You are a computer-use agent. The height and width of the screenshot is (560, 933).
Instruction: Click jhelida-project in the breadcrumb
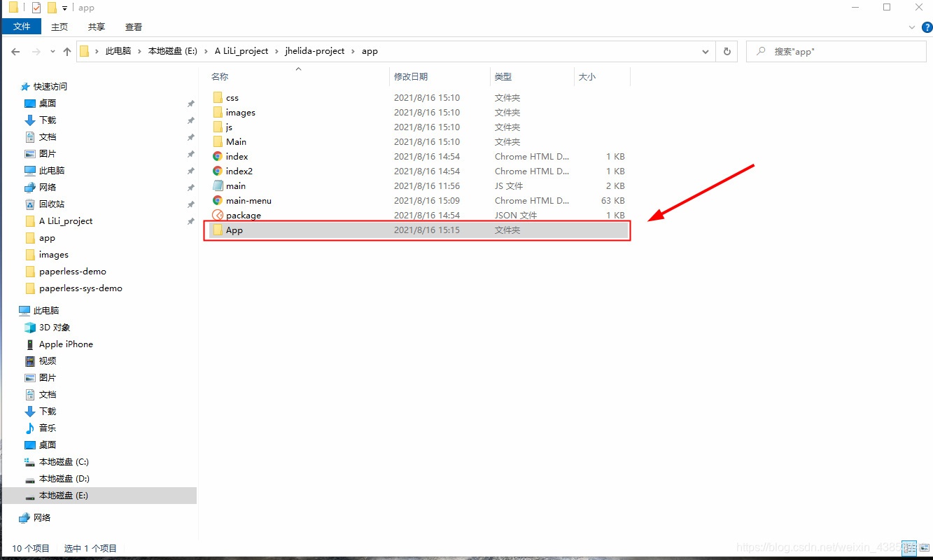[x=315, y=51]
